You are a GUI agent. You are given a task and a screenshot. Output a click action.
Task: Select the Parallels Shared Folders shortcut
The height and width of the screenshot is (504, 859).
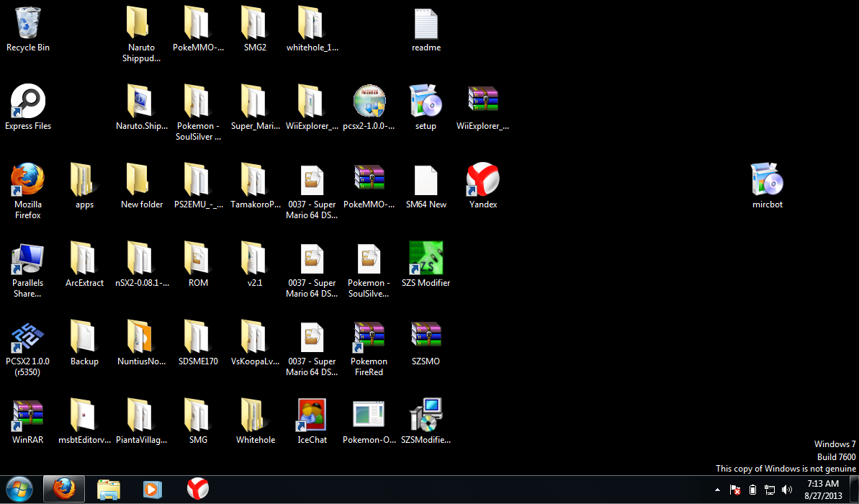click(27, 258)
